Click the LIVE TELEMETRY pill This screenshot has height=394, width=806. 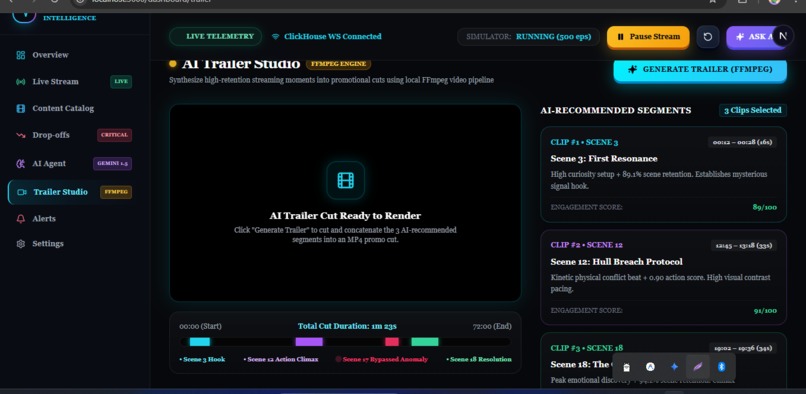215,37
